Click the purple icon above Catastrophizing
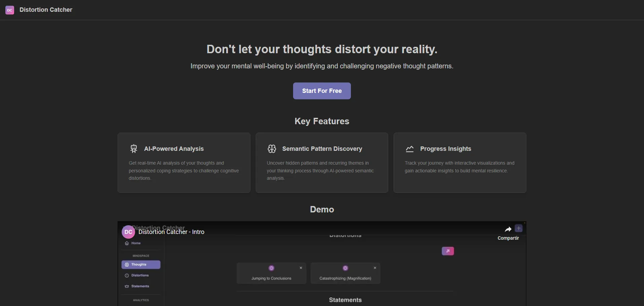 pos(345,268)
